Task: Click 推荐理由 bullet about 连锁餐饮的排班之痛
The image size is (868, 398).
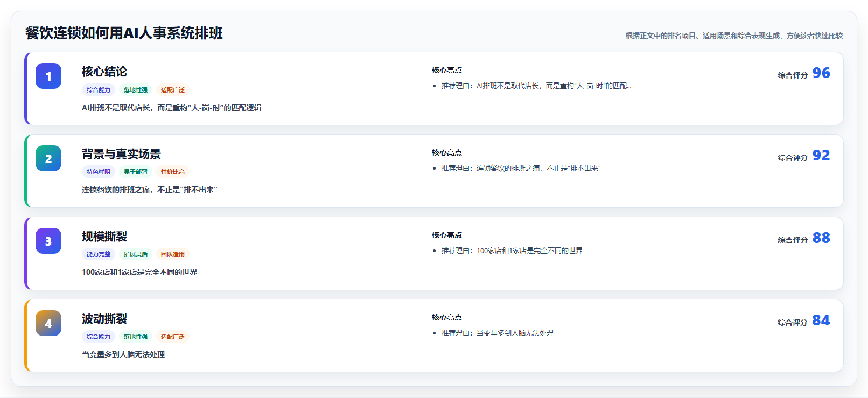Action: [521, 168]
